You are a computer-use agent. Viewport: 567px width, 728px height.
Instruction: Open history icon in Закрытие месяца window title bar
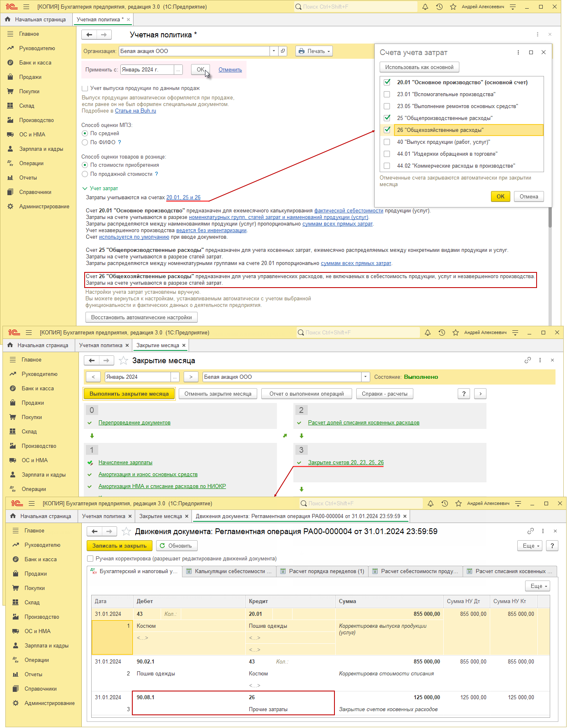[442, 333]
